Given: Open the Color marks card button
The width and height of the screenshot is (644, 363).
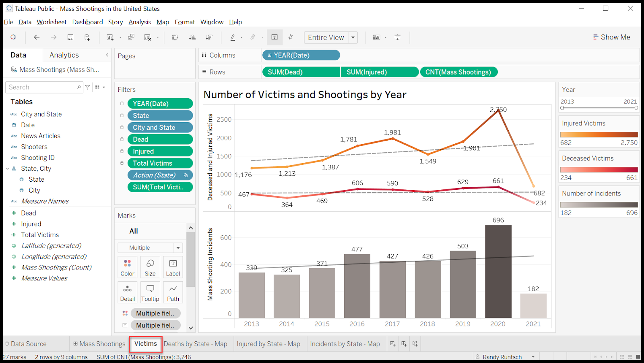Looking at the screenshot, I should coord(127,268).
